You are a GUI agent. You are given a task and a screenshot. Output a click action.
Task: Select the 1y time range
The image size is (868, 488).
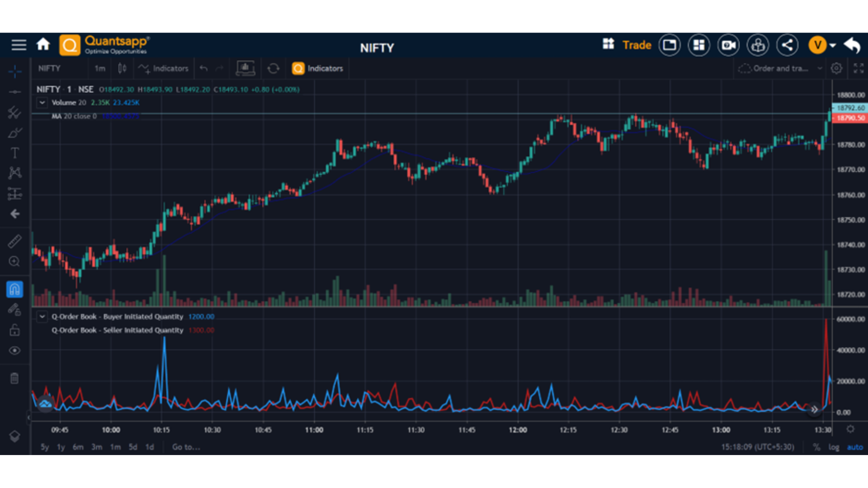pos(61,447)
